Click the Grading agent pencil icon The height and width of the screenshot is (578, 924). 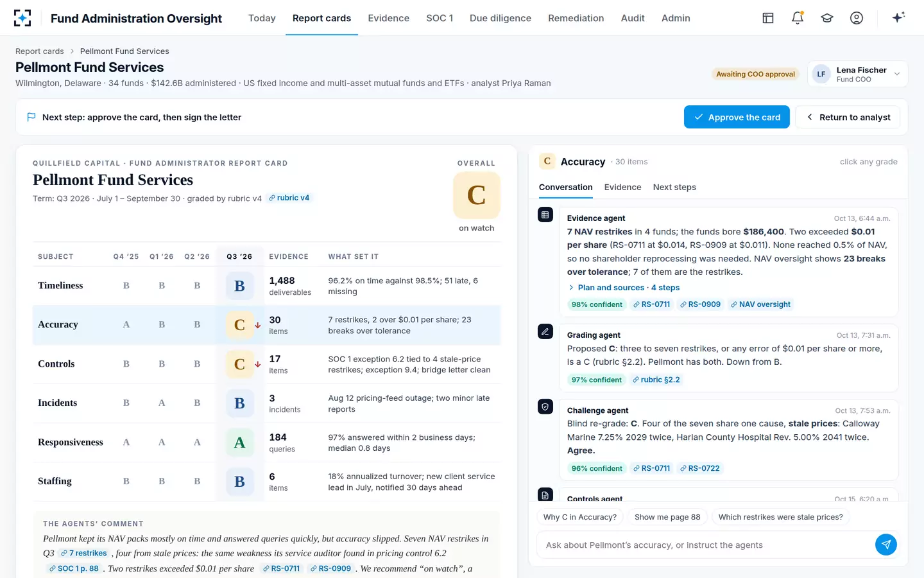pos(545,331)
